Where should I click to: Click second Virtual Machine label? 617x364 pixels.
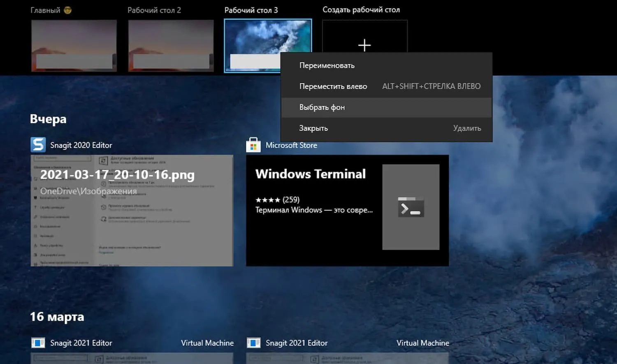[x=423, y=343]
